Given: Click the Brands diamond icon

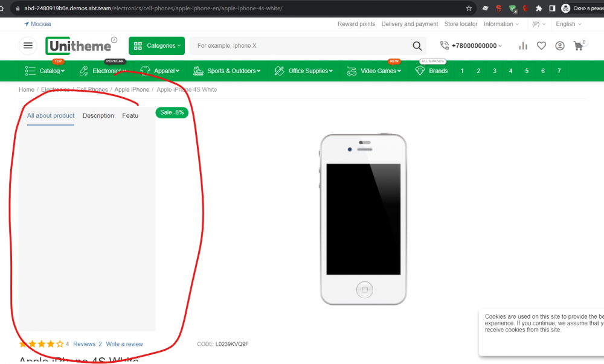Looking at the screenshot, I should (x=419, y=71).
